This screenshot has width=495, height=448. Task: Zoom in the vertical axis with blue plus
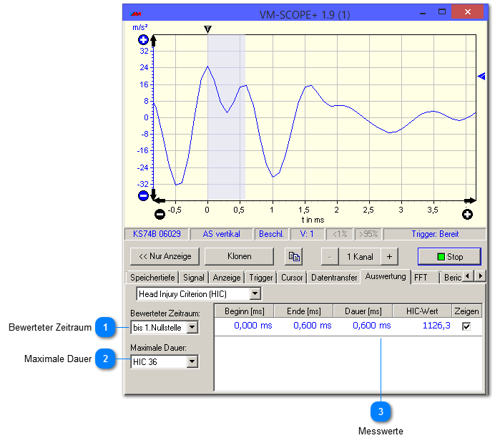[x=143, y=40]
